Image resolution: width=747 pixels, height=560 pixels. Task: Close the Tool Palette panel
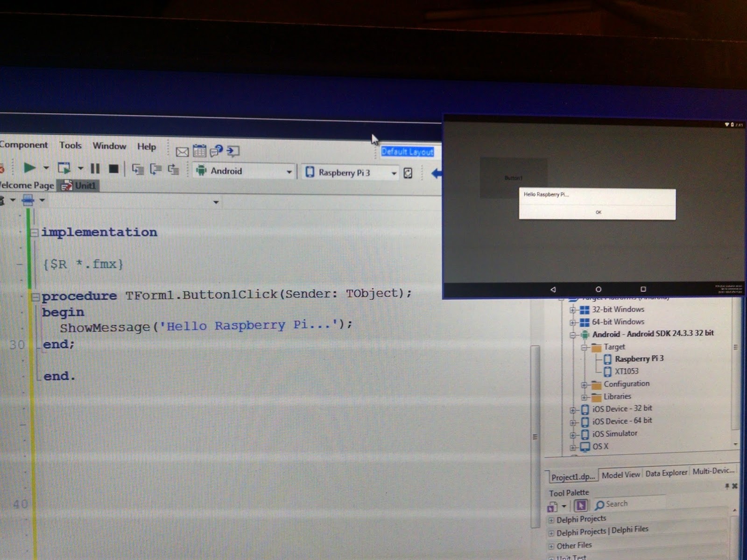click(735, 486)
